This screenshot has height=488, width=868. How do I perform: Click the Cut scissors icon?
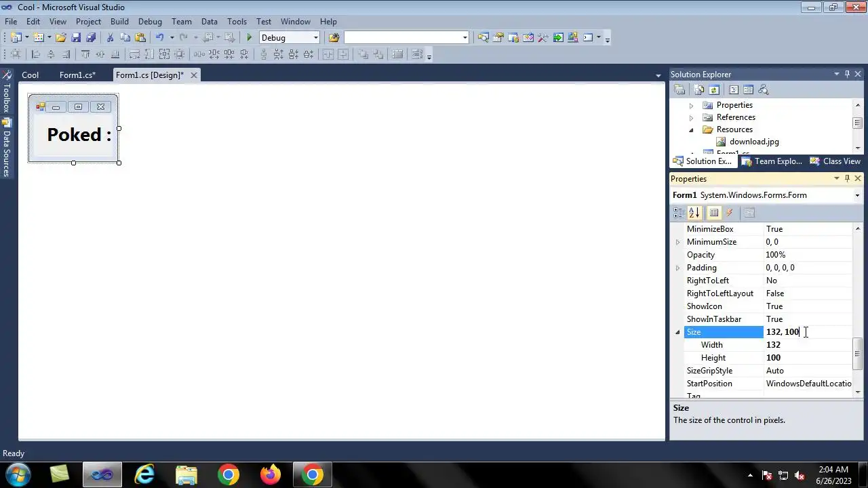pos(110,38)
